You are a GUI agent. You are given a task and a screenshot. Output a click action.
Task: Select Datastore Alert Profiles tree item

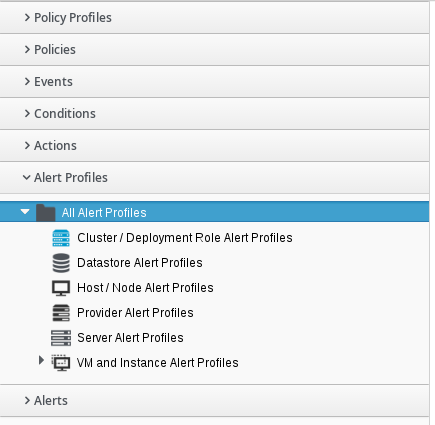[x=140, y=263]
